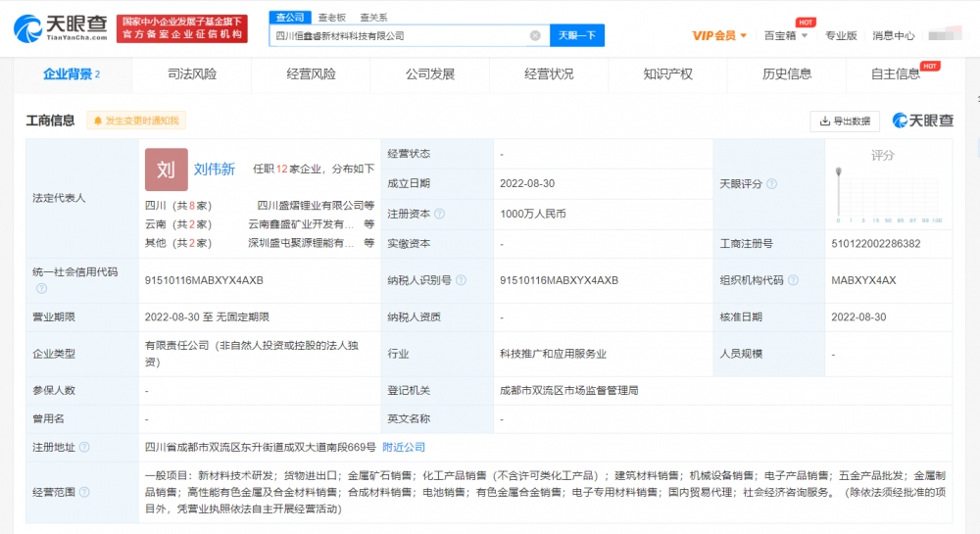Click the 发生变更时通知我 bell notification button
The height and width of the screenshot is (534, 980).
point(136,121)
